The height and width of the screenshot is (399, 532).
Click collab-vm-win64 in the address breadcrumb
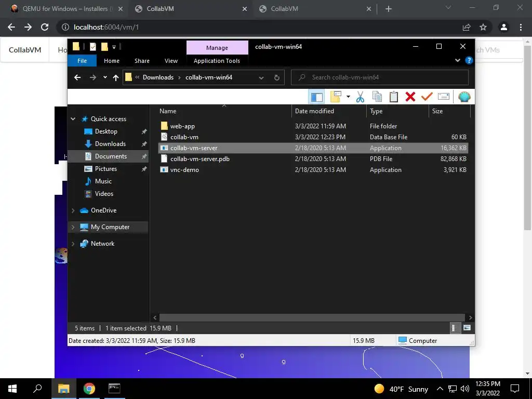point(209,77)
